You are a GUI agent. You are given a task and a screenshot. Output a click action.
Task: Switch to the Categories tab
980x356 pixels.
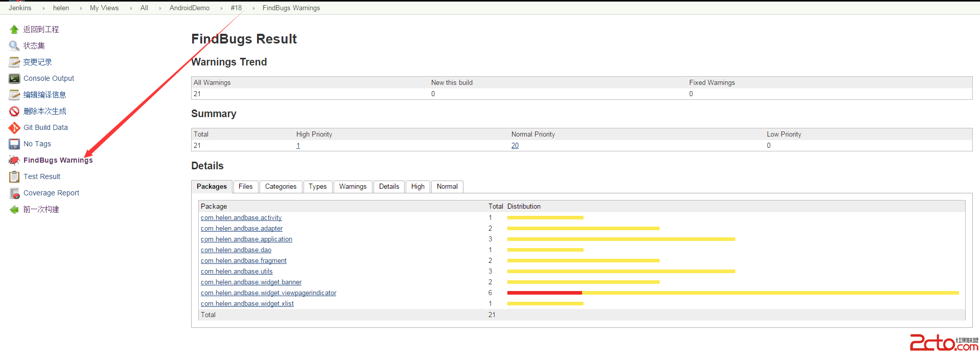click(x=281, y=187)
